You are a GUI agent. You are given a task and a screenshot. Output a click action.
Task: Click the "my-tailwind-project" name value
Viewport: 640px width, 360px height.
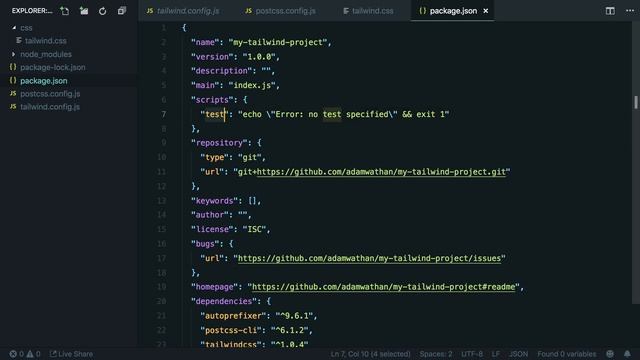278,42
